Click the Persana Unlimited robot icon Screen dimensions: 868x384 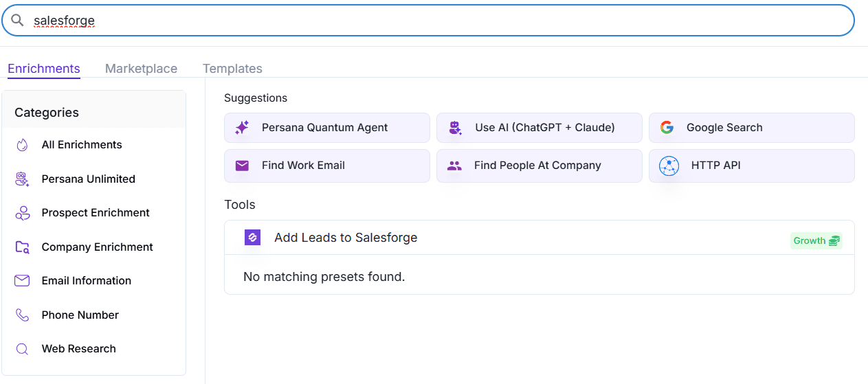coord(22,179)
